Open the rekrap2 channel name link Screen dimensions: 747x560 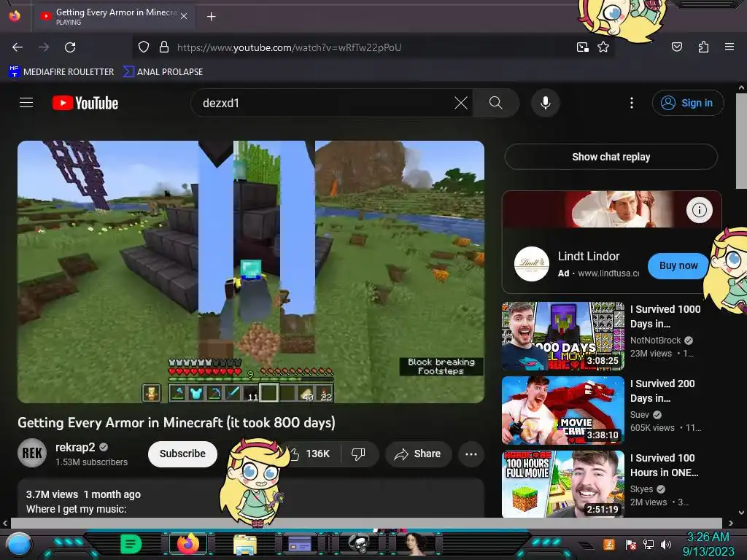tap(75, 447)
